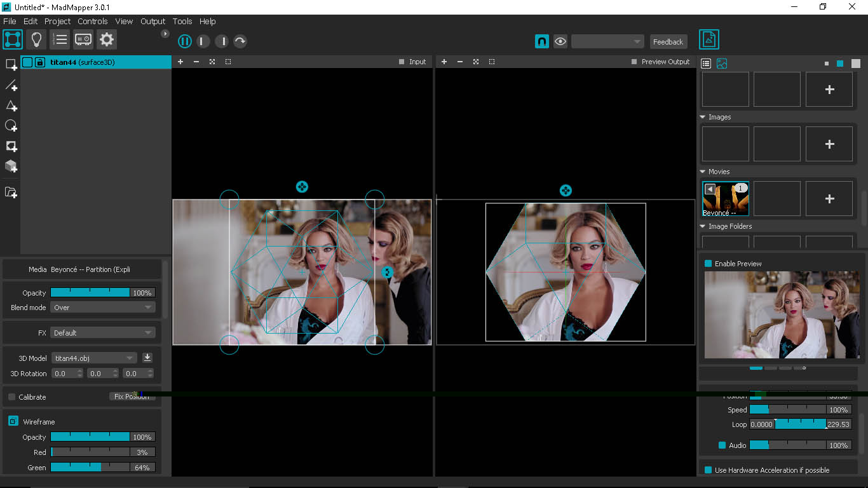
Task: Enable the Calibrate checkbox
Action: [x=12, y=396]
